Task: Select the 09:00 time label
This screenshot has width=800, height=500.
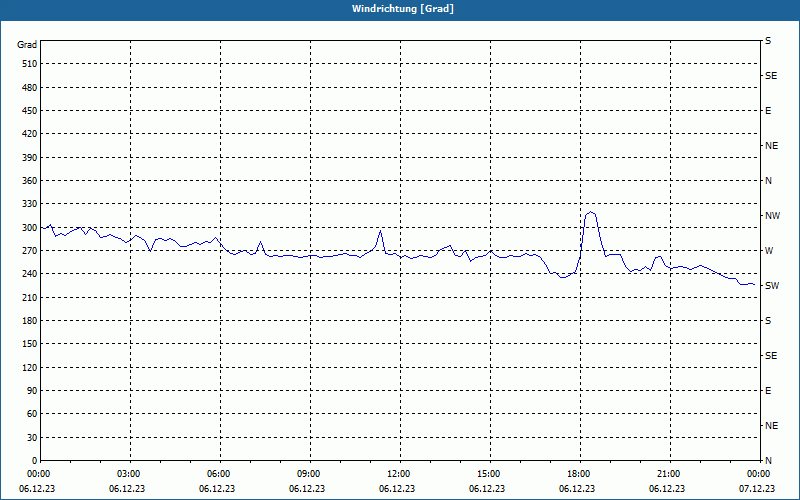Action: (x=310, y=474)
